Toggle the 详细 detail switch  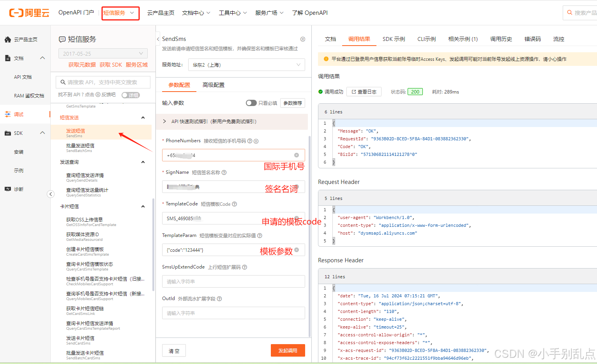[131, 95]
